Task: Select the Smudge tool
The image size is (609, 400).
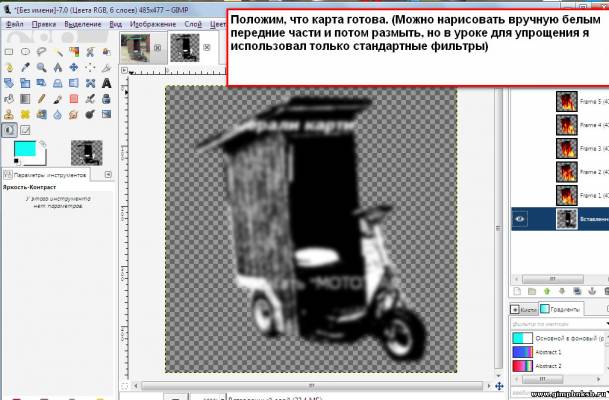Action: click(x=74, y=114)
